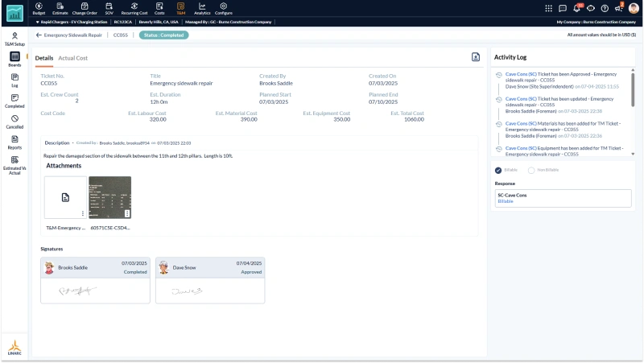Click Est. Material Cost value 390.00
This screenshot has width=644, height=363.
click(249, 119)
